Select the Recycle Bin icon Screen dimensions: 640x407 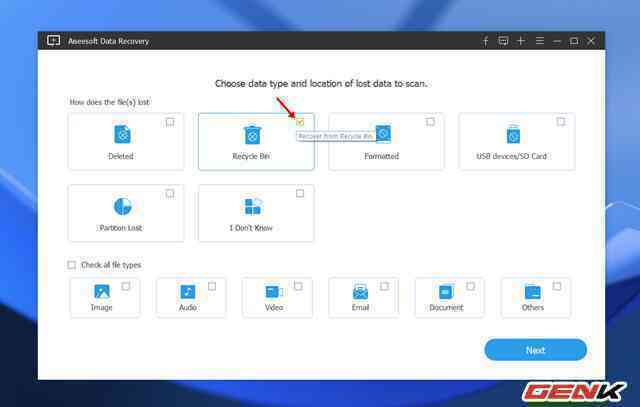pyautogui.click(x=252, y=134)
